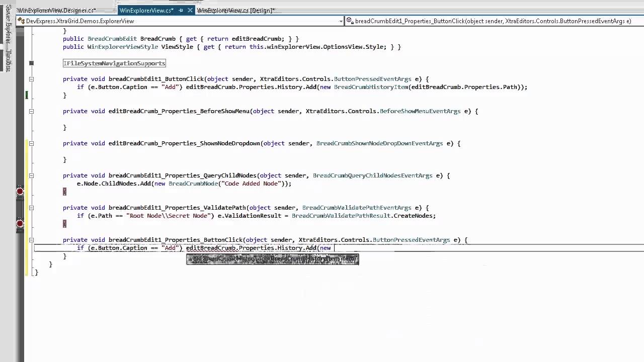Collapse the breadCrumbEdit1_Properties_ButtonClick method

tap(31, 240)
